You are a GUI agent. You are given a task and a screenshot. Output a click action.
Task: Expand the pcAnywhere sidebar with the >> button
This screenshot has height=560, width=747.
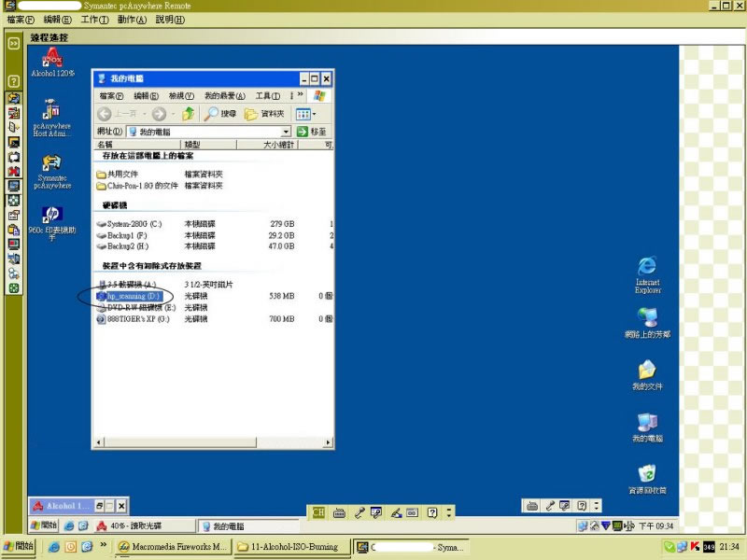tap(14, 43)
